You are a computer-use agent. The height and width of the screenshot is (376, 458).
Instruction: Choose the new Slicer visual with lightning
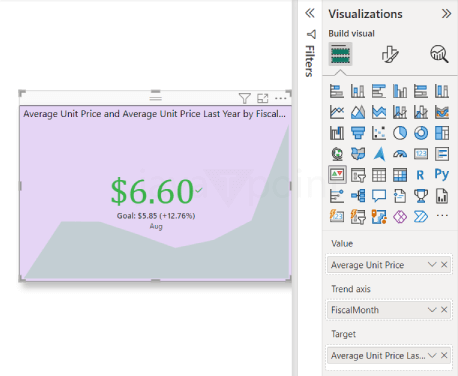click(x=358, y=217)
